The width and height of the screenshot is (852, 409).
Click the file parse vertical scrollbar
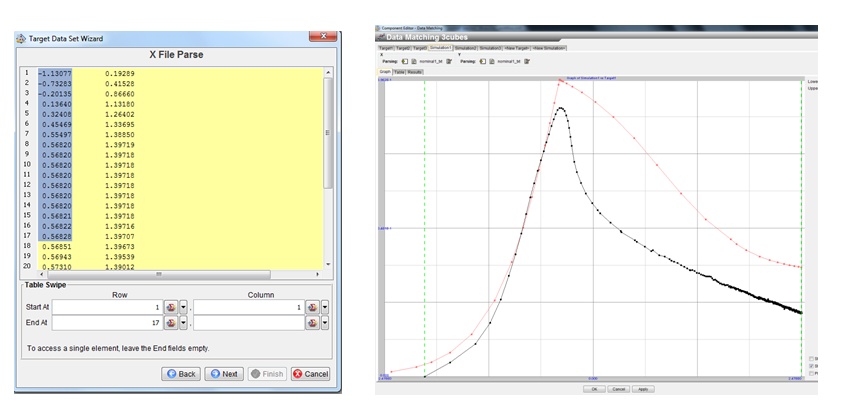(x=328, y=133)
